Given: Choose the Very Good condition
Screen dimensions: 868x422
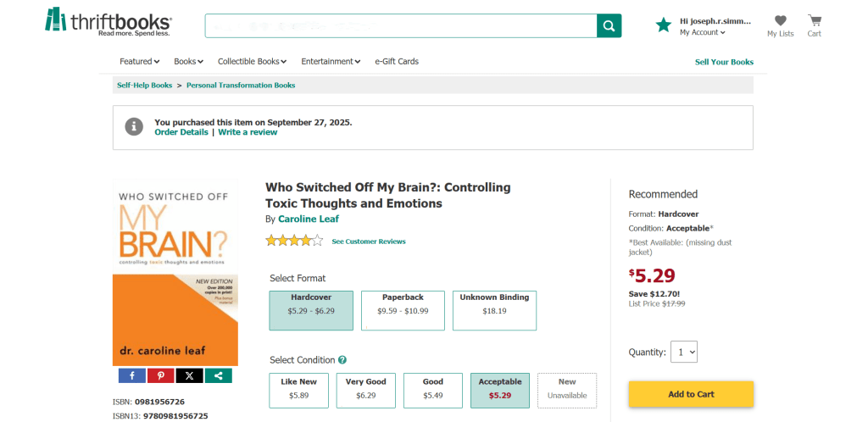Looking at the screenshot, I should click(x=366, y=390).
